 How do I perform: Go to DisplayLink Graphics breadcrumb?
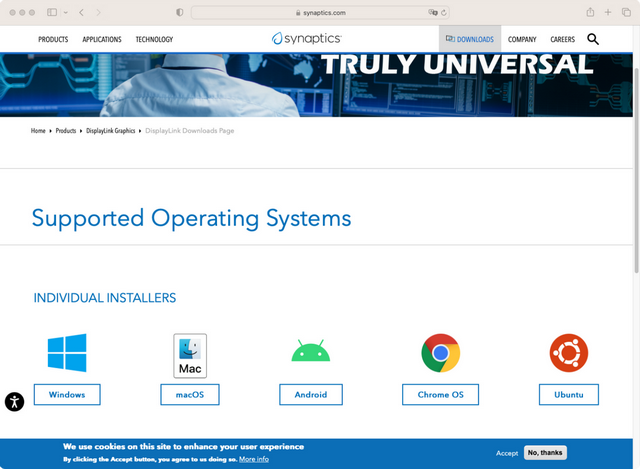pyautogui.click(x=111, y=131)
